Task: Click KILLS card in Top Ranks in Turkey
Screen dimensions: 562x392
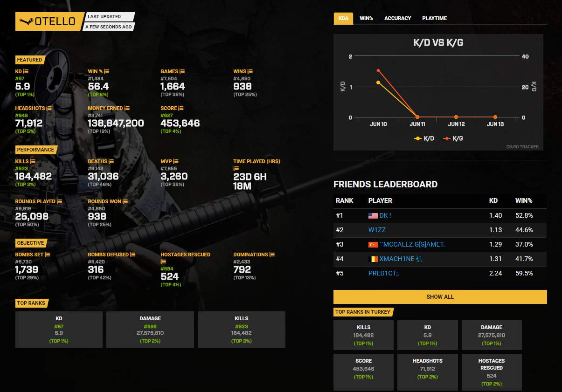Action: 363,335
